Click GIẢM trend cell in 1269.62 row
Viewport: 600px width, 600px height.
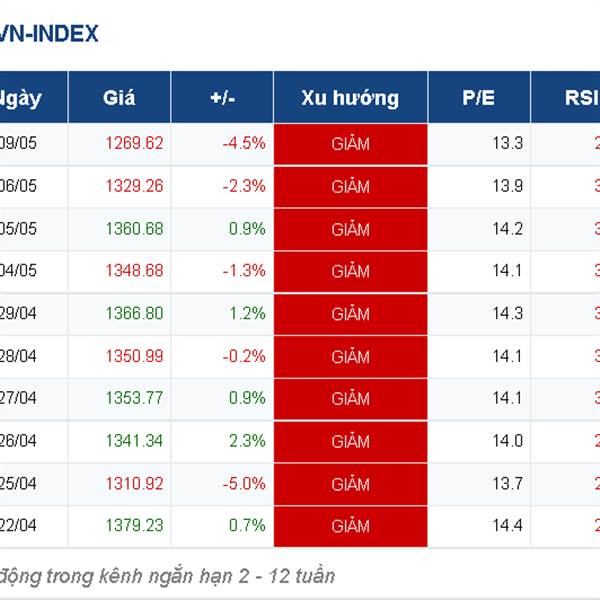pos(351,144)
